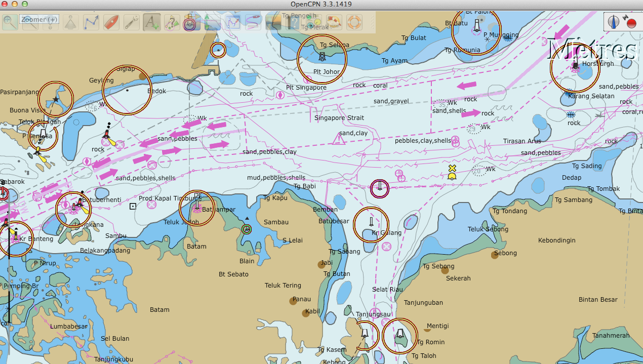Image resolution: width=643 pixels, height=364 pixels.
Task: Toggle tracking with the boat trail icon
Action: coord(253,22)
